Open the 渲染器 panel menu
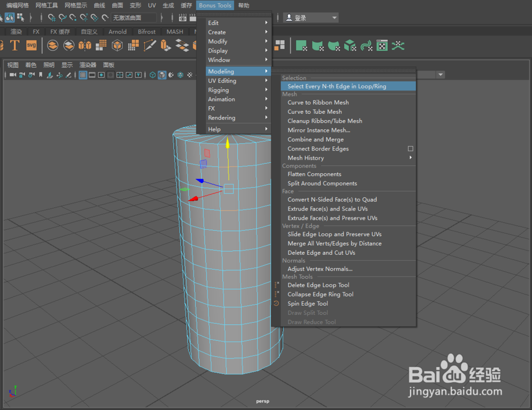This screenshot has height=410, width=532. click(88, 65)
